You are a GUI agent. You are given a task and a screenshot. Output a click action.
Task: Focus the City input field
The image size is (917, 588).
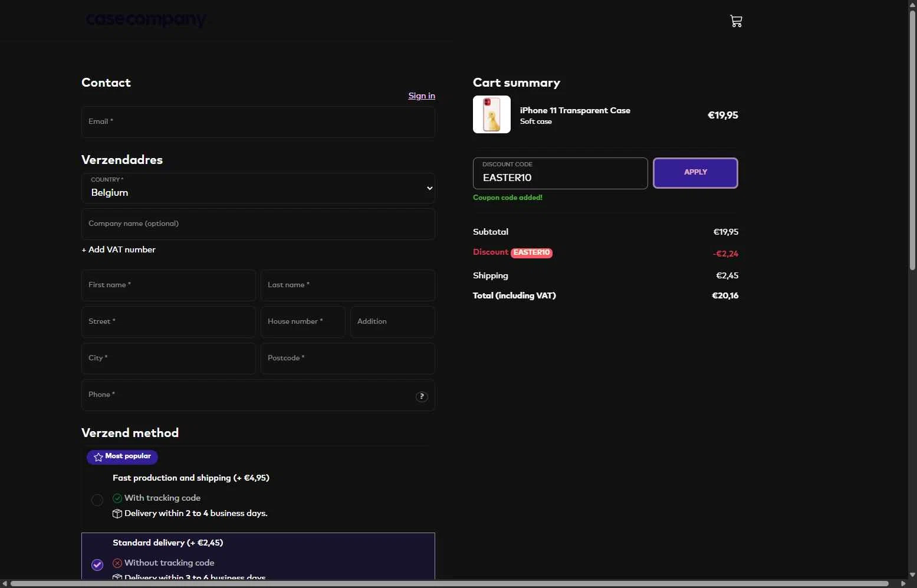click(169, 359)
